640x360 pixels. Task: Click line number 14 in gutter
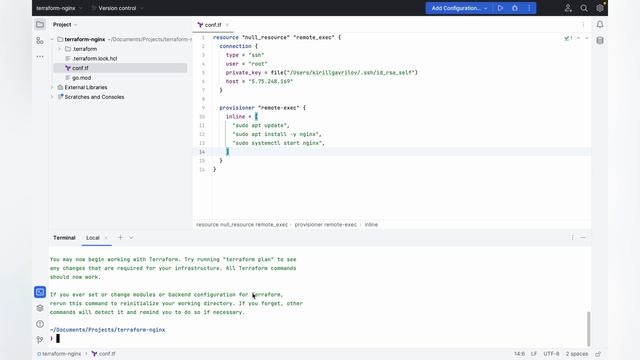[x=202, y=152]
